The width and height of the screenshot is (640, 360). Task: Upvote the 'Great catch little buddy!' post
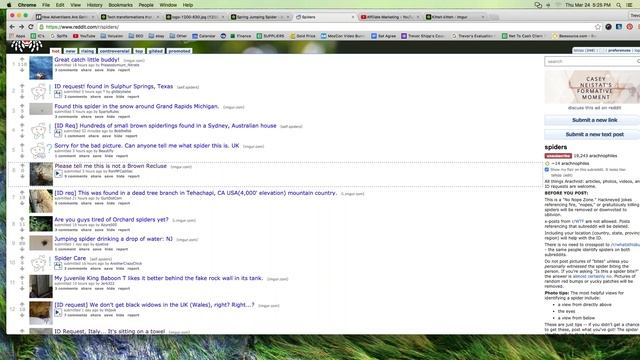22,59
